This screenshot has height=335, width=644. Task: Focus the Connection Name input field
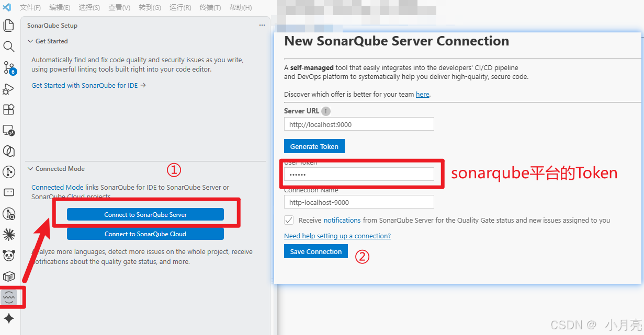coord(359,202)
